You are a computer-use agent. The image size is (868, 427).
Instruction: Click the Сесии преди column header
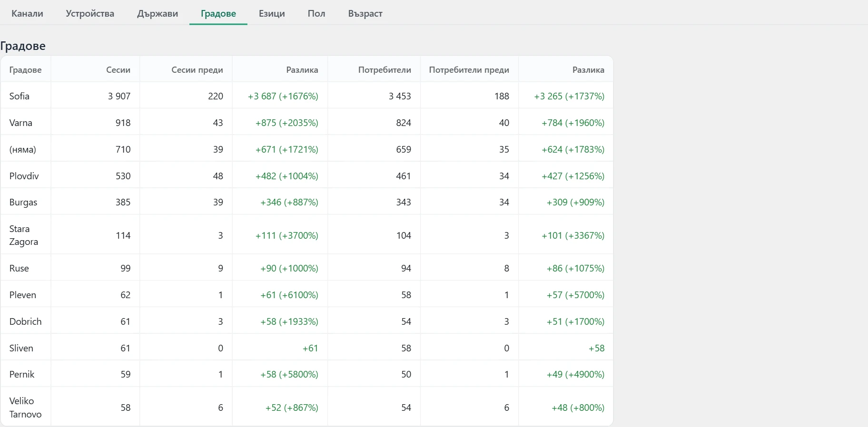[x=197, y=70]
